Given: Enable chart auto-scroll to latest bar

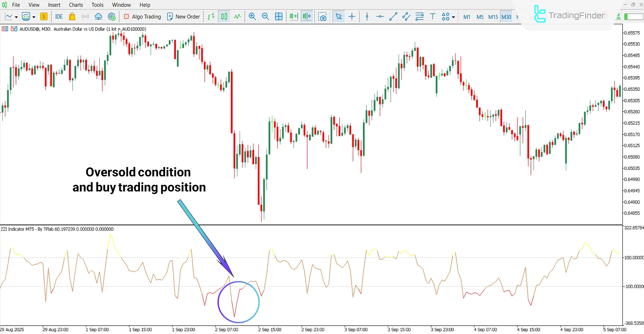Looking at the screenshot, I should (x=293, y=16).
